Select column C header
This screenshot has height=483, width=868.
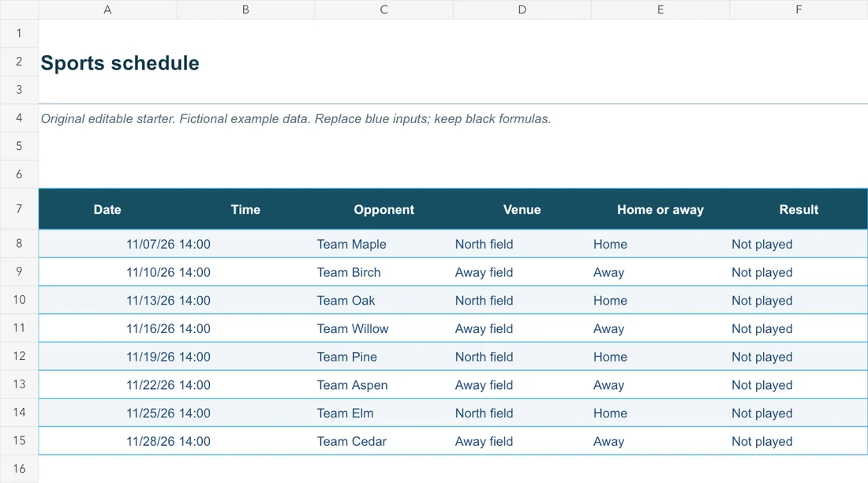pos(383,9)
